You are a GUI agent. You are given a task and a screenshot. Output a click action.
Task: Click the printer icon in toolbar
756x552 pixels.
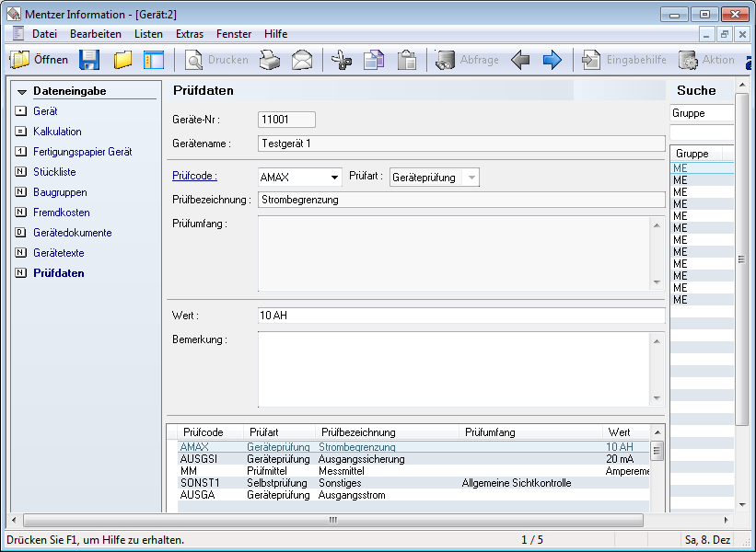pos(269,60)
